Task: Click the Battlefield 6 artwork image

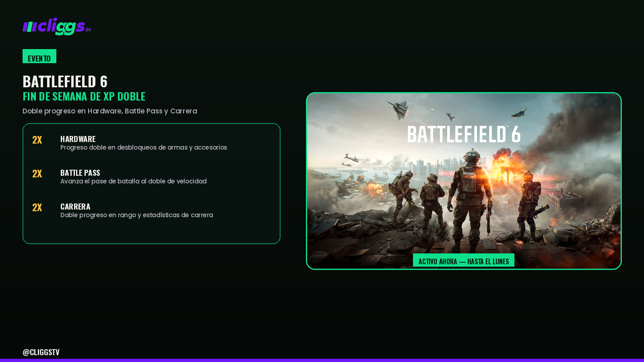Action: pos(464,181)
